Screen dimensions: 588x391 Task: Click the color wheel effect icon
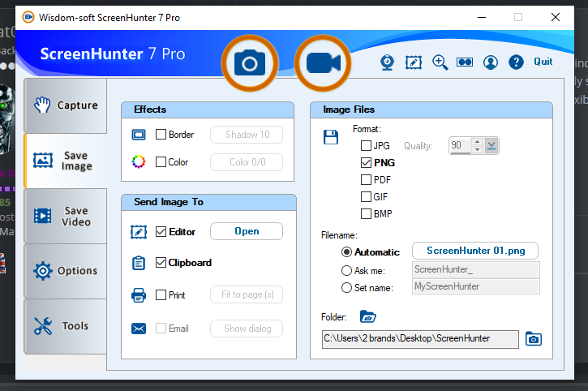tap(139, 161)
